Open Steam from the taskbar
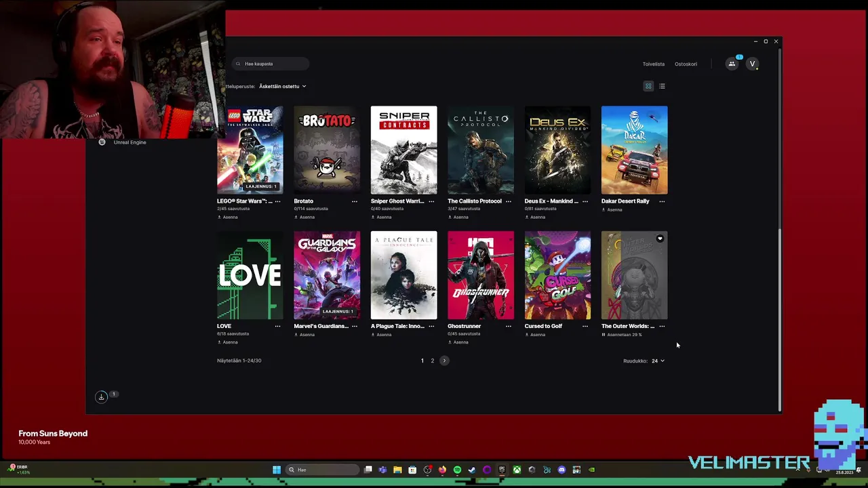This screenshot has height=488, width=868. point(472,470)
